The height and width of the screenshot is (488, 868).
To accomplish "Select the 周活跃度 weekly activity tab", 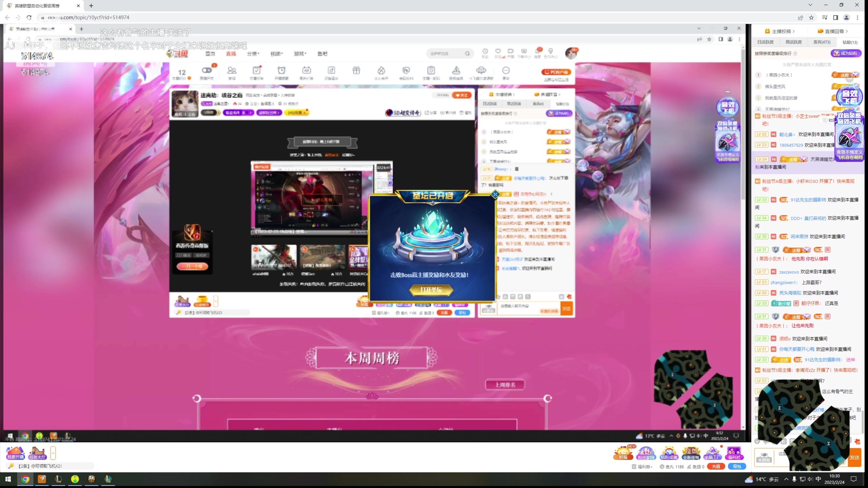I will pos(793,42).
